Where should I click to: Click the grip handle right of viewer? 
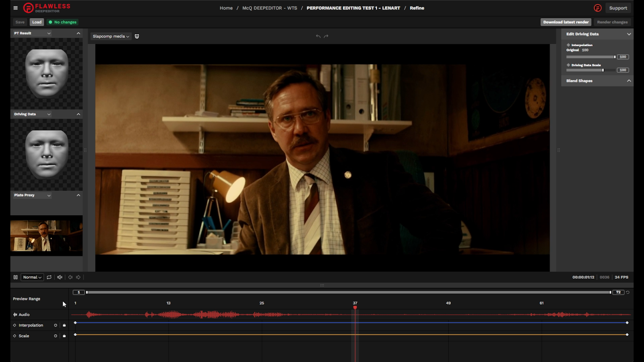(559, 150)
